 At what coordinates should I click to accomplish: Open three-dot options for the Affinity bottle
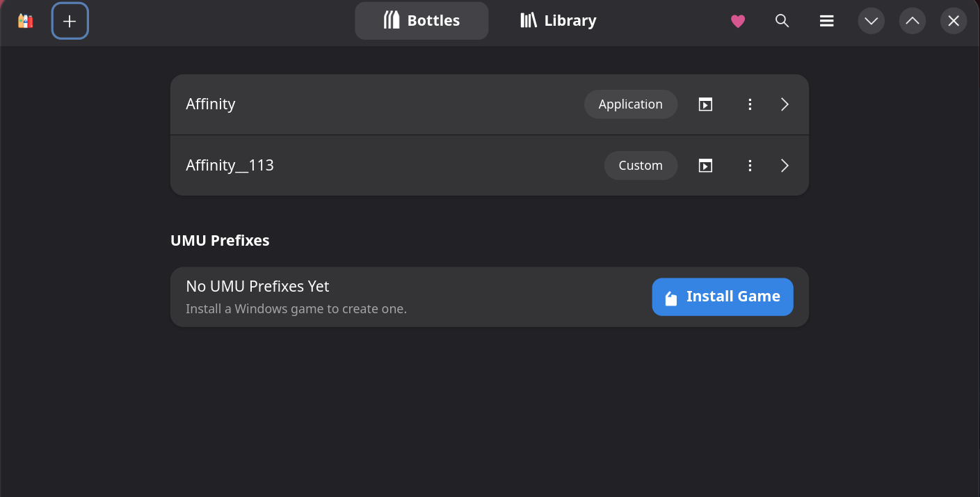[750, 104]
